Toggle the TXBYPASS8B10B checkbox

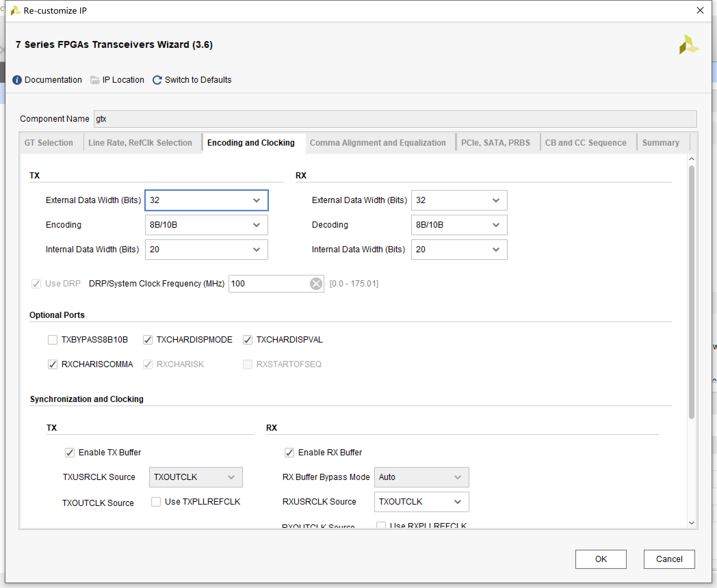click(53, 340)
